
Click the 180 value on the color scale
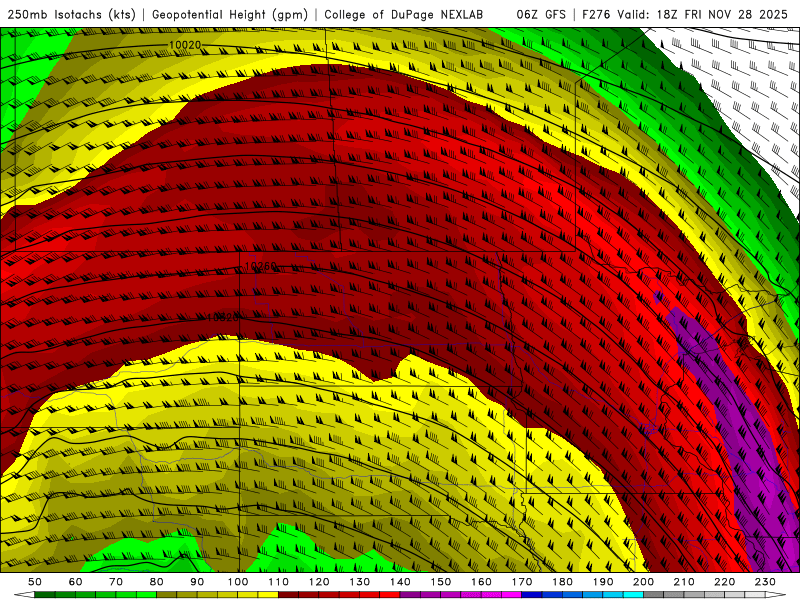point(562,582)
